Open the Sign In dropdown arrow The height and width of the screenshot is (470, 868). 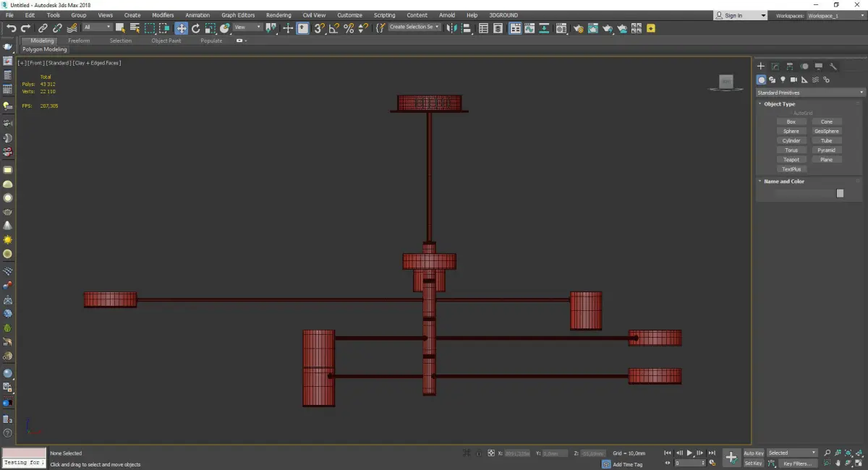pos(763,15)
